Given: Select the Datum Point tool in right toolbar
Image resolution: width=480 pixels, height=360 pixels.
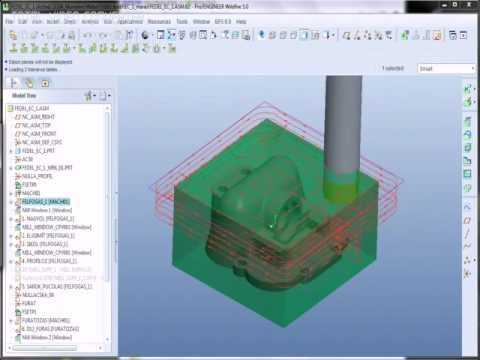Looking at the screenshot, I should pos(467,260).
